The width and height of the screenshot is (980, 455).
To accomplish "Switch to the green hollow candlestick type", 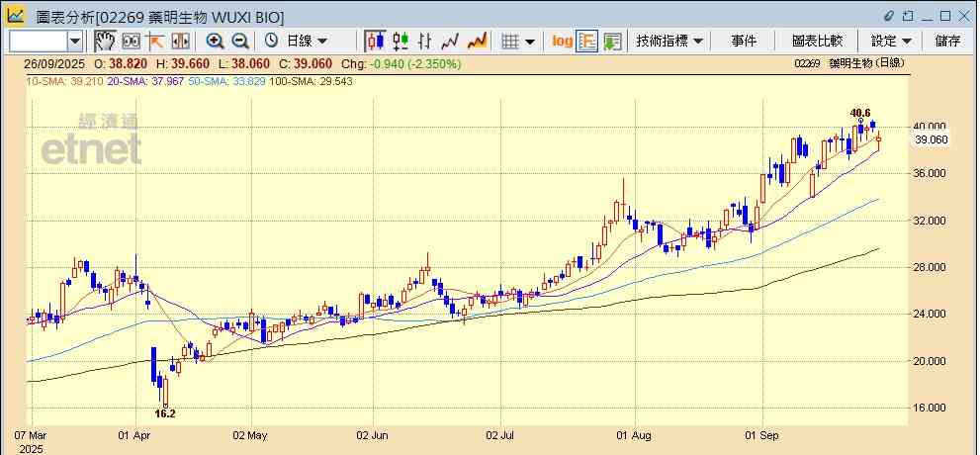I will point(400,42).
